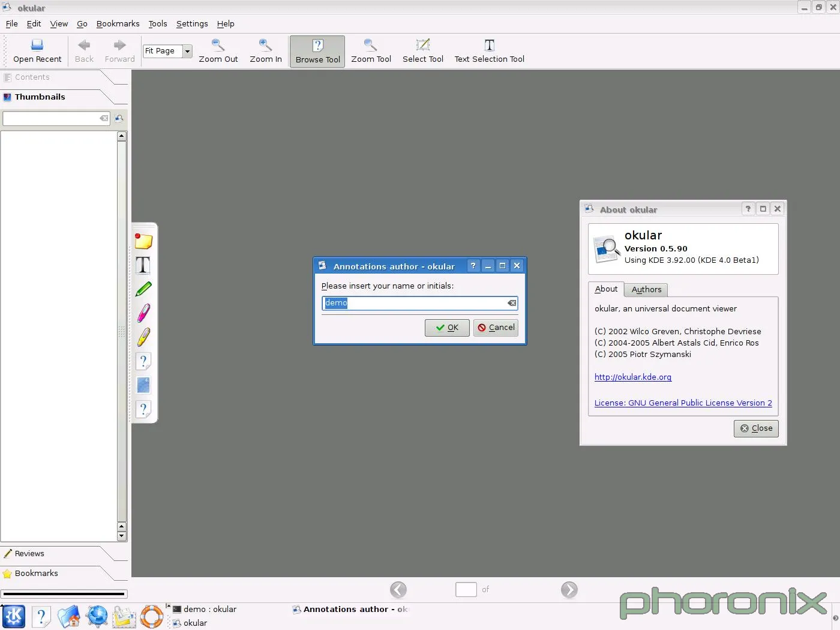
Task: Click the page number input box
Action: click(x=466, y=590)
